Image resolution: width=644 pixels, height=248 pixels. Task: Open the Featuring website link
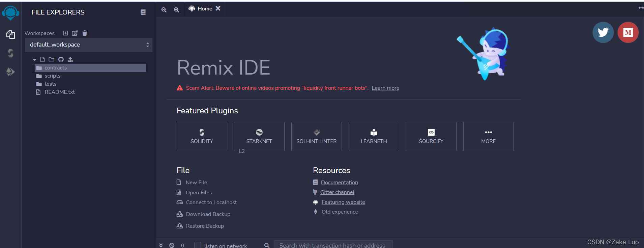(x=343, y=202)
